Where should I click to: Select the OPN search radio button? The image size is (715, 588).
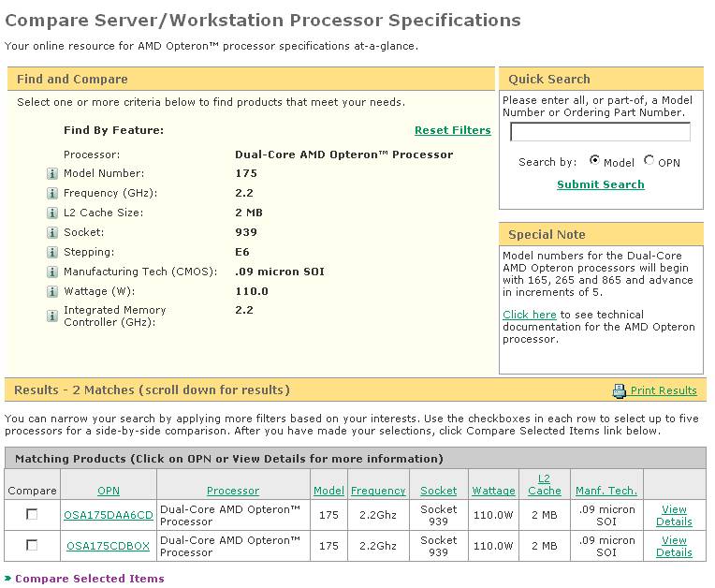click(649, 160)
